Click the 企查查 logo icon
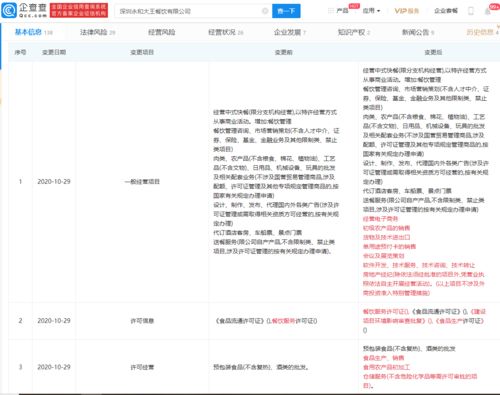Image resolution: width=500 pixels, height=395 pixels. [x=9, y=10]
